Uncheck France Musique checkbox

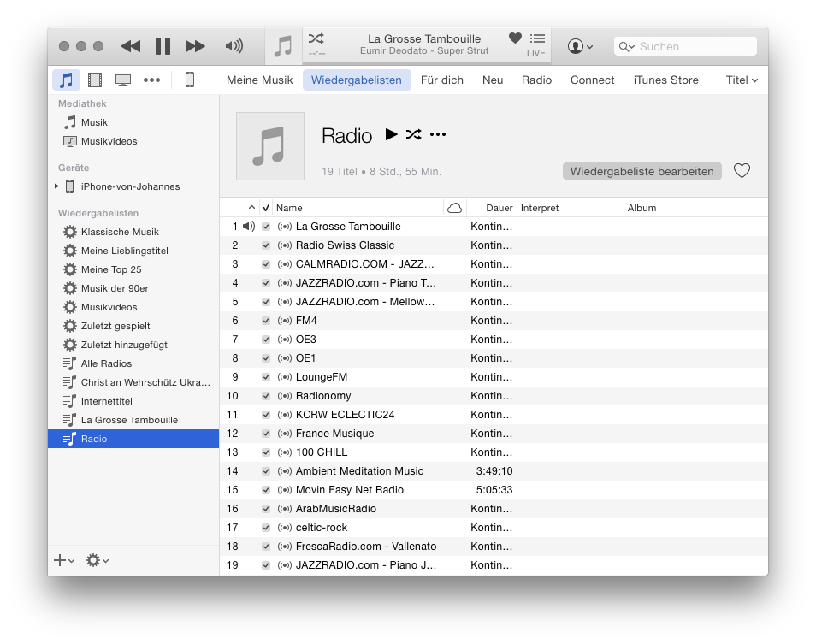pyautogui.click(x=266, y=434)
